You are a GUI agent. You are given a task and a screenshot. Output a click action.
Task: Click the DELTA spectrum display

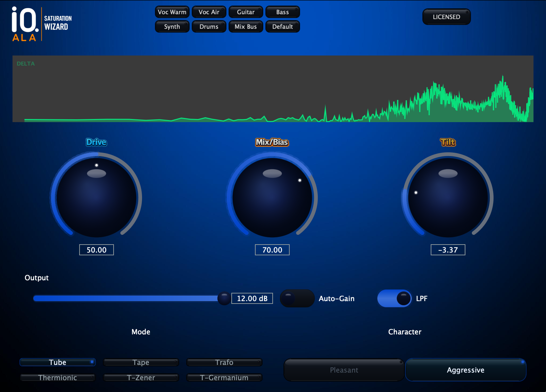pyautogui.click(x=273, y=89)
